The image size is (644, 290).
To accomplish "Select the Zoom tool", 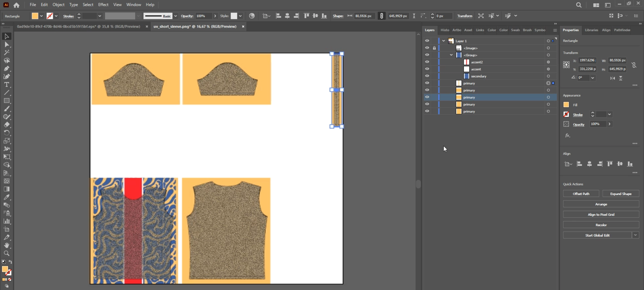I will [7, 254].
